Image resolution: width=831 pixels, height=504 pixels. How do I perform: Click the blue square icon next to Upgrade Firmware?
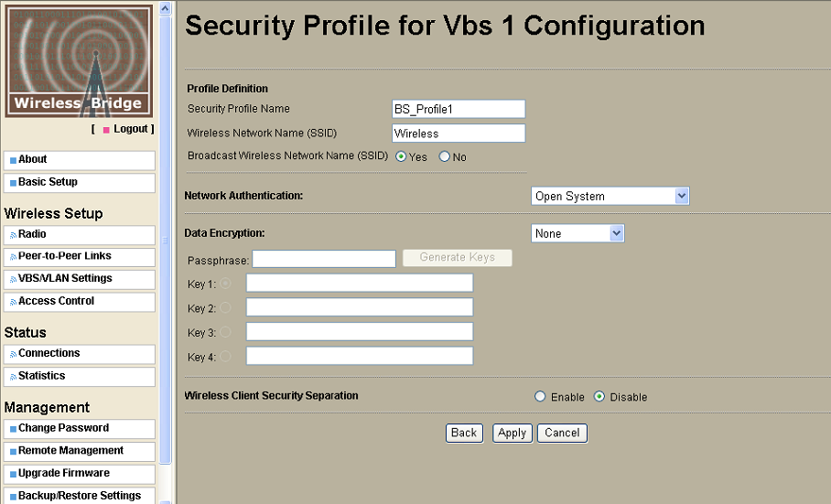click(13, 475)
